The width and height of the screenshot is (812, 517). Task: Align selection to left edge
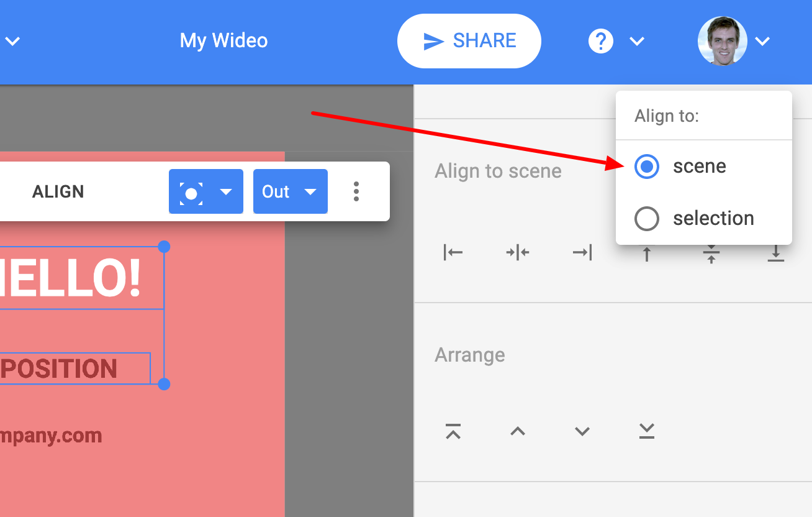(x=453, y=252)
